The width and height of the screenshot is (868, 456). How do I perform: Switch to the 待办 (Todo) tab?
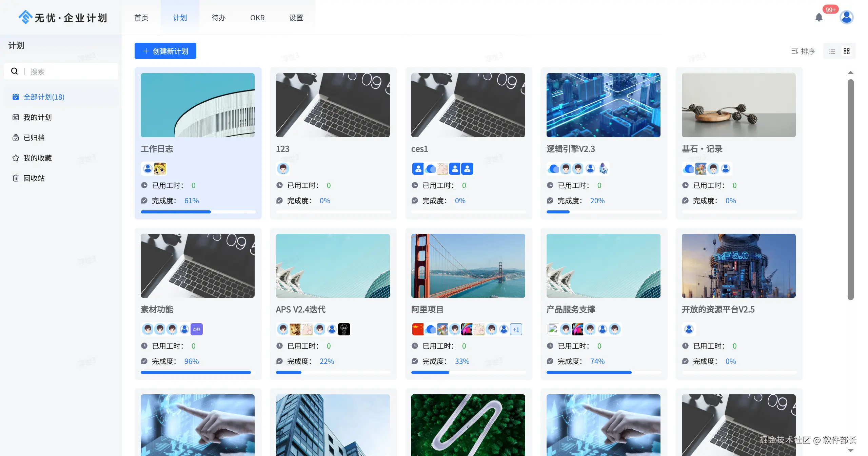pos(218,18)
